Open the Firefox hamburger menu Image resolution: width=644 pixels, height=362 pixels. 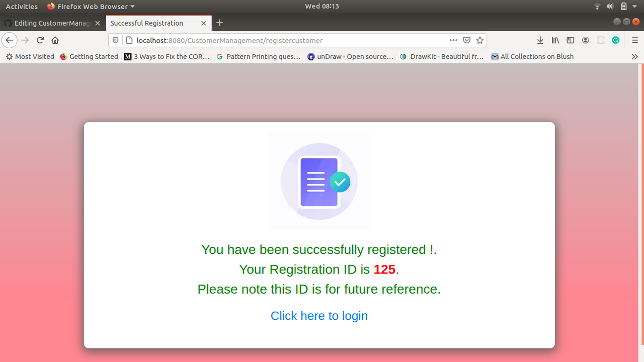click(635, 40)
